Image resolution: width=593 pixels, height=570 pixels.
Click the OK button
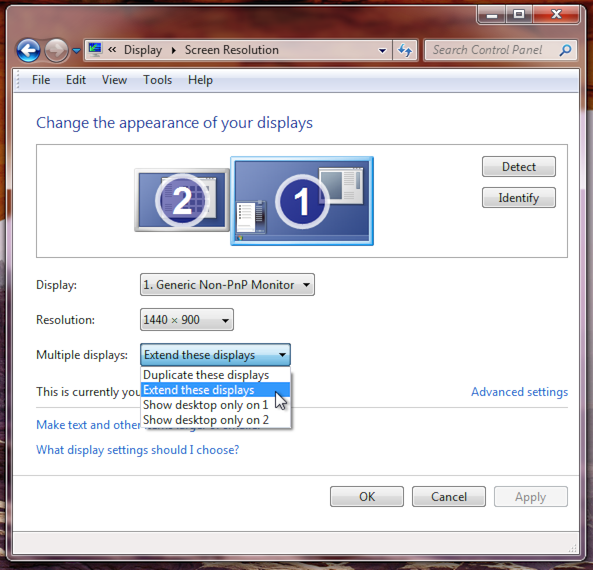click(x=367, y=496)
